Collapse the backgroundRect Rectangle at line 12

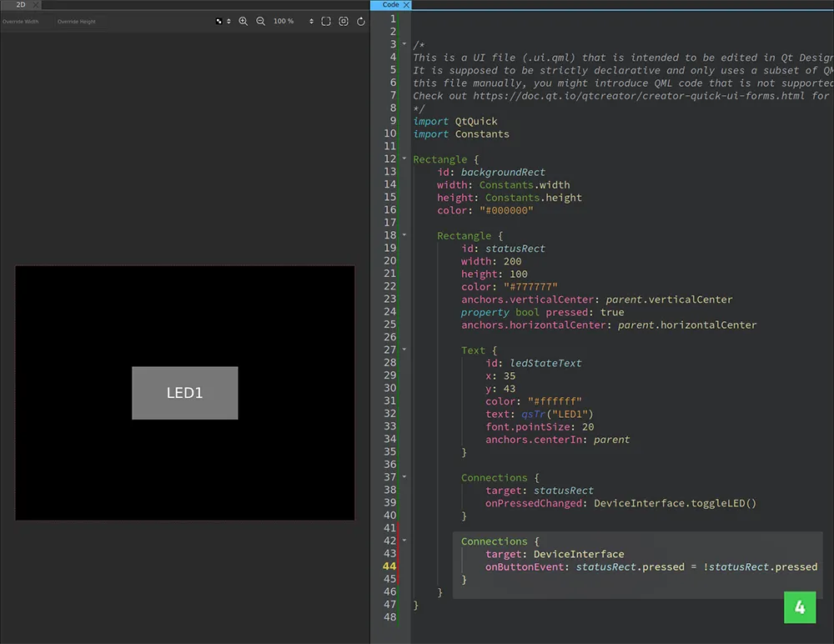(405, 158)
